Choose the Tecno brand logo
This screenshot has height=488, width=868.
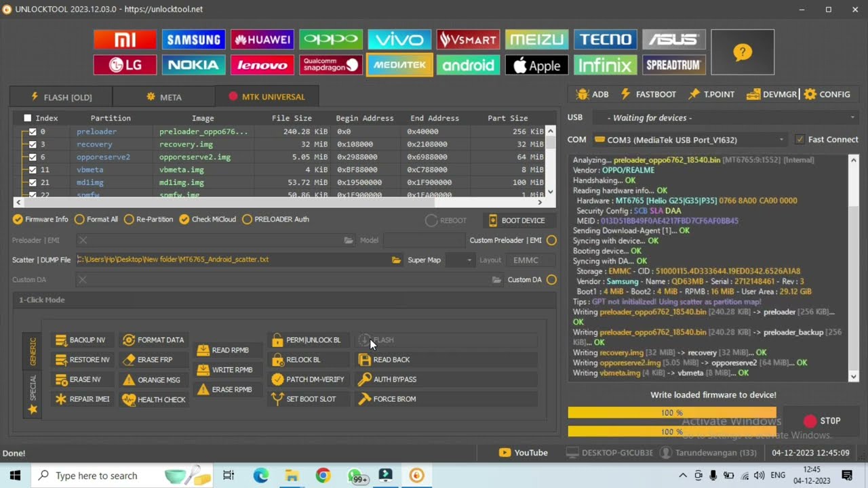(x=606, y=39)
